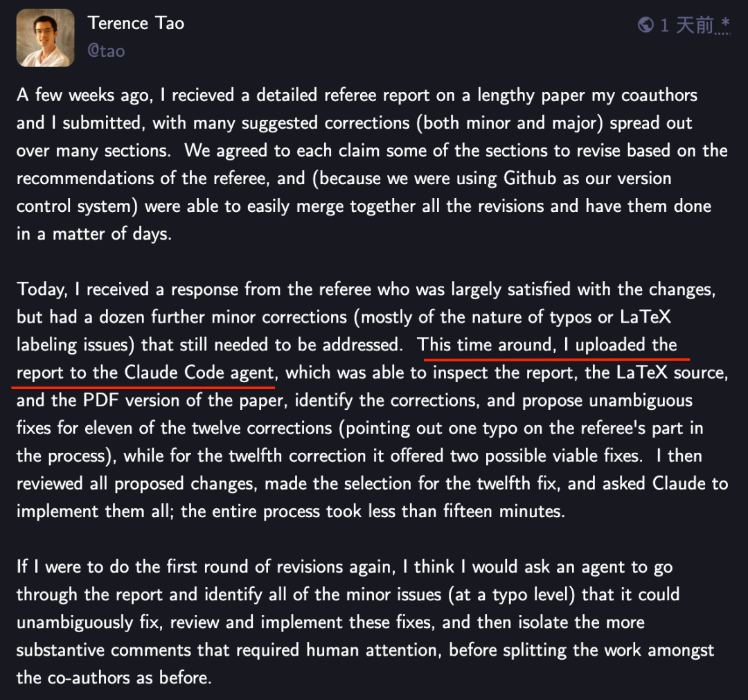Image resolution: width=748 pixels, height=700 pixels.
Task: Click the globe public visibility icon
Action: pyautogui.click(x=645, y=25)
